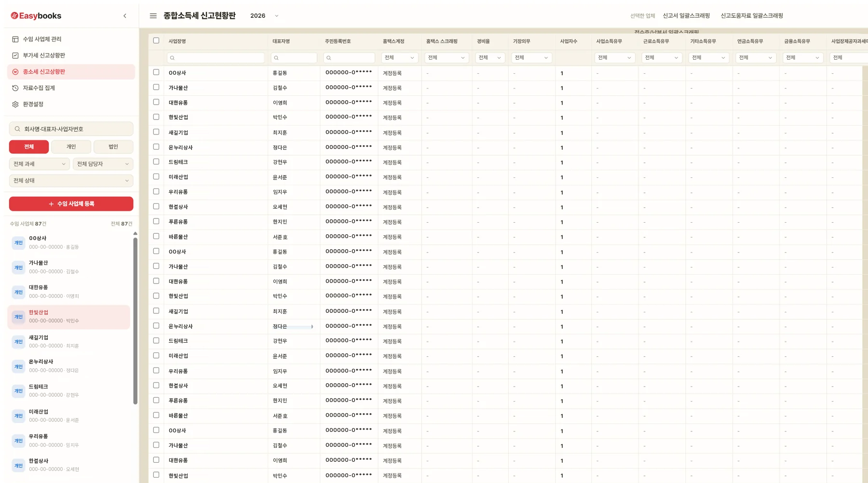The width and height of the screenshot is (868, 483).
Task: Open 수임 사업체 관리 menu
Action: point(71,39)
